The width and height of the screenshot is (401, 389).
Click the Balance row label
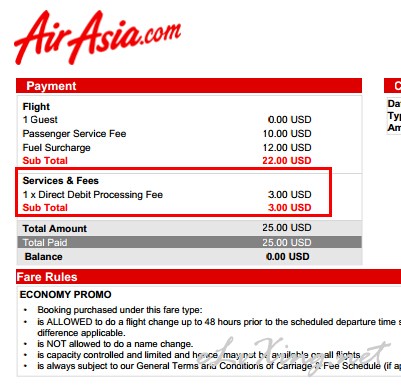pyautogui.click(x=43, y=257)
